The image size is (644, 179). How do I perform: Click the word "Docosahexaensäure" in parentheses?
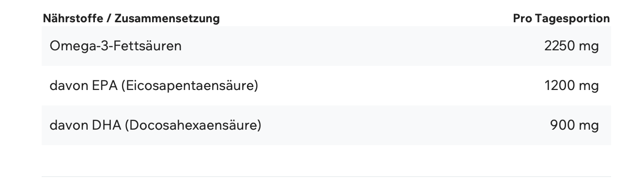(193, 126)
